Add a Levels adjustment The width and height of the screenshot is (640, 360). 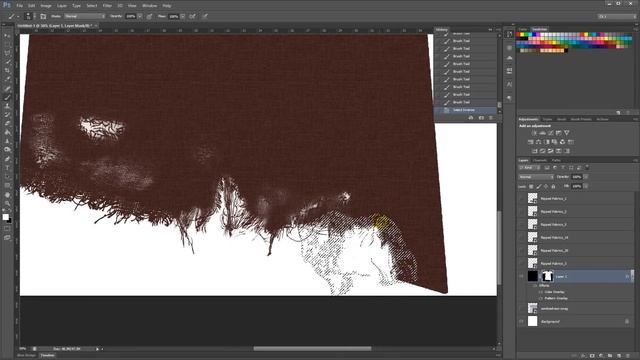pyautogui.click(x=542, y=133)
